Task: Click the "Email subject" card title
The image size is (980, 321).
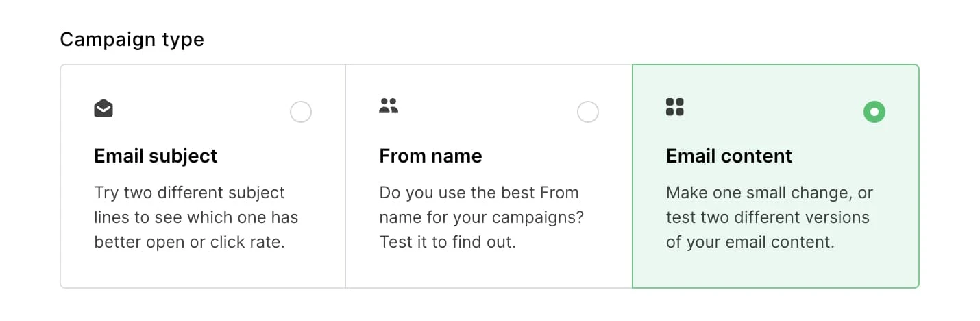Action: pos(156,156)
